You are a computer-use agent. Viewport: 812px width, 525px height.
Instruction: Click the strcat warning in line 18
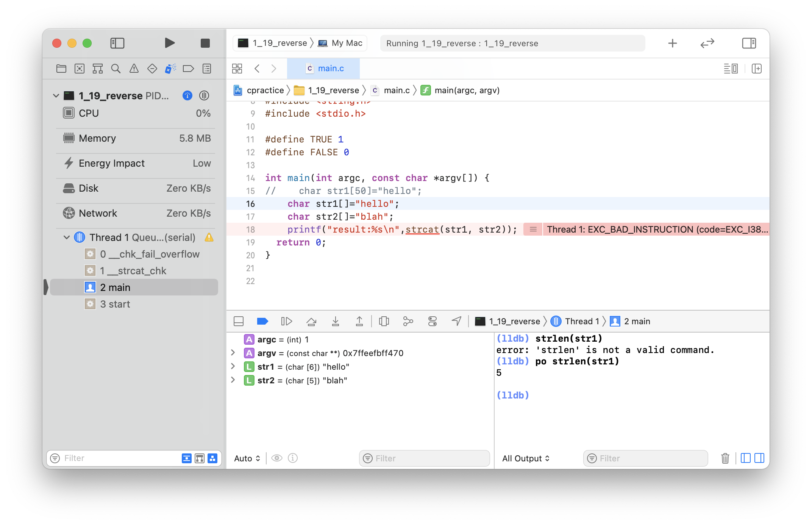click(422, 230)
